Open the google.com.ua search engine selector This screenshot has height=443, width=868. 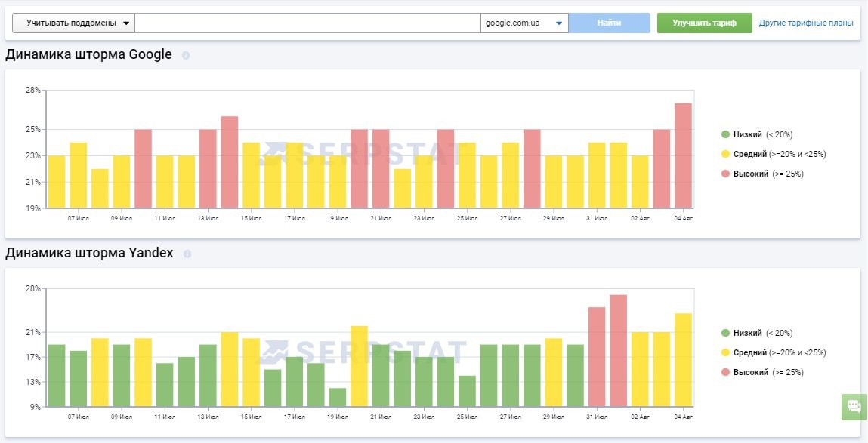(x=524, y=23)
